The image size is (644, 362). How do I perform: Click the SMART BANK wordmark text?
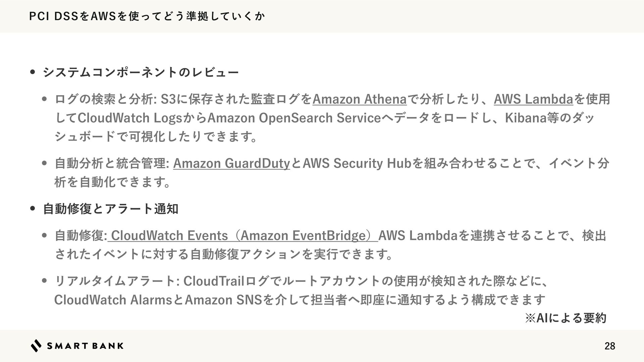(85, 346)
